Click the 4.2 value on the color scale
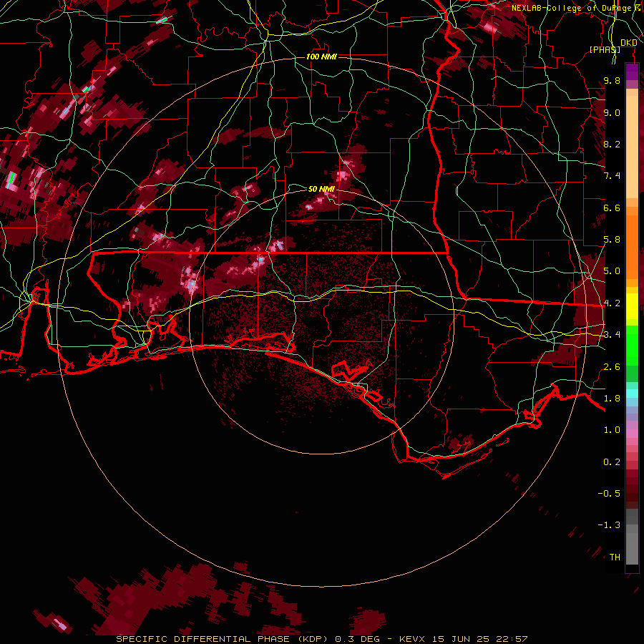The image size is (644, 644). tap(612, 303)
